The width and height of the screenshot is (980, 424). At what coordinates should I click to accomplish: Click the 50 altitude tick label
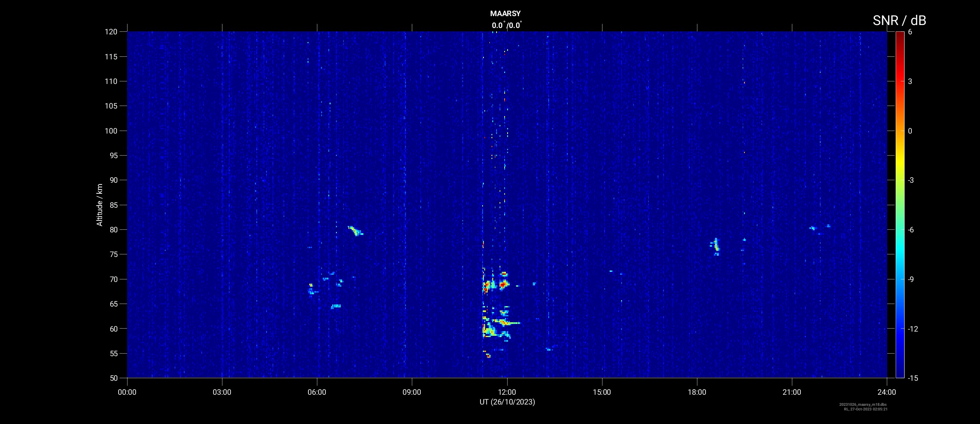[x=113, y=378]
